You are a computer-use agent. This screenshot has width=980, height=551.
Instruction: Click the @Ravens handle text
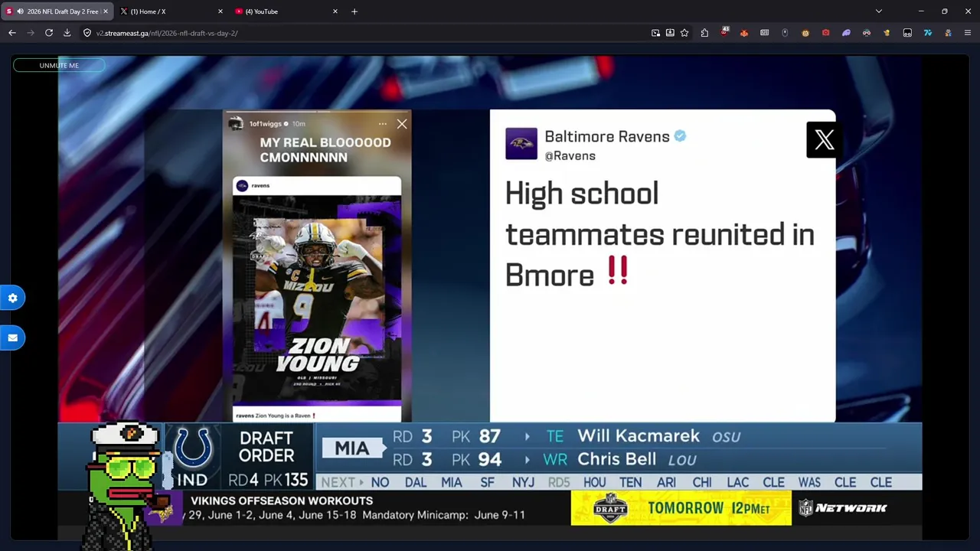pyautogui.click(x=570, y=155)
